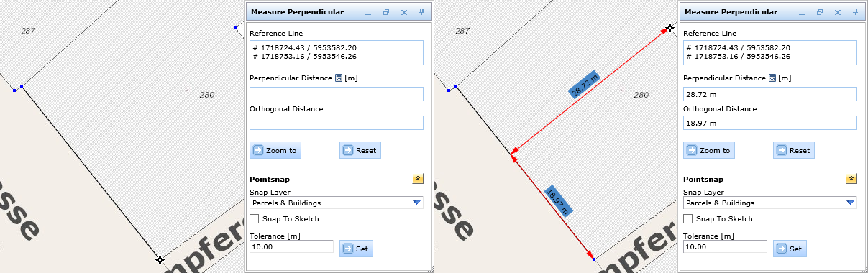
Task: Click the blue 18.97 m label on the map
Action: (x=558, y=201)
